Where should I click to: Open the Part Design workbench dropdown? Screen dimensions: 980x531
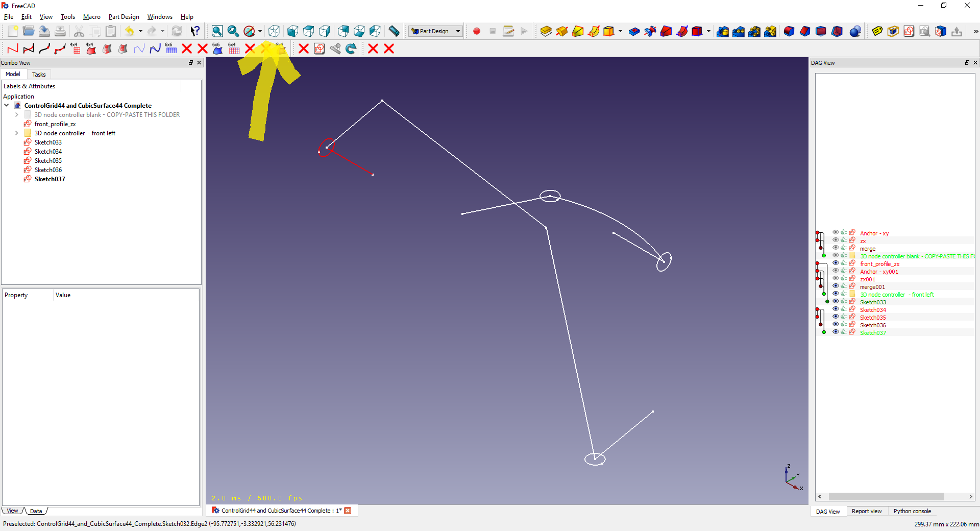click(436, 31)
